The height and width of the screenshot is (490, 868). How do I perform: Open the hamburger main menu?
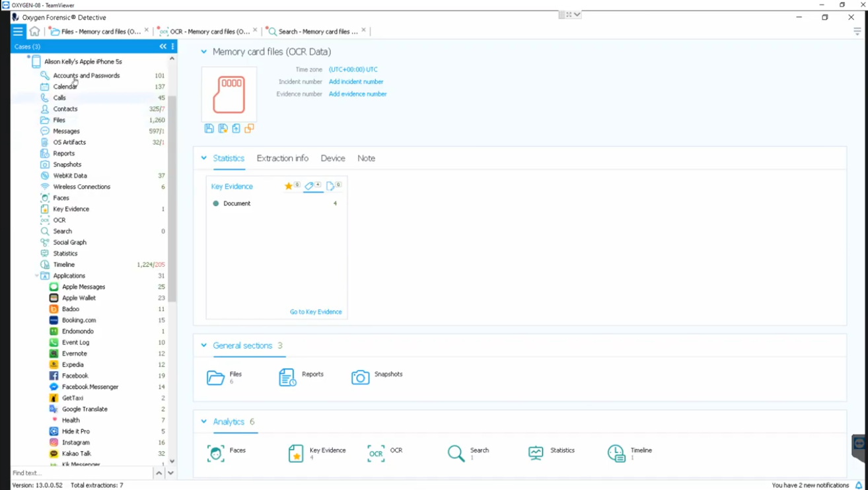coord(18,31)
